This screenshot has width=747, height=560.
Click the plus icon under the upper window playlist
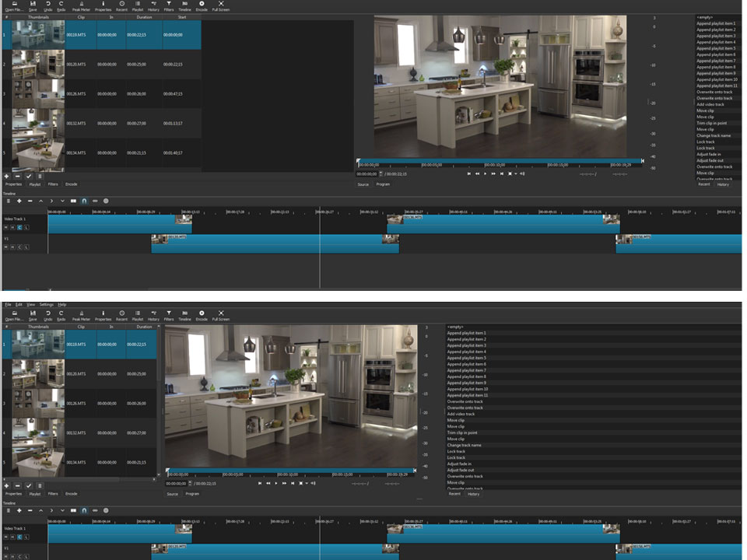(7, 177)
